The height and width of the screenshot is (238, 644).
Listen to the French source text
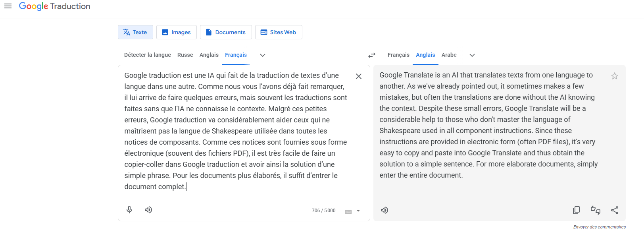click(x=148, y=210)
